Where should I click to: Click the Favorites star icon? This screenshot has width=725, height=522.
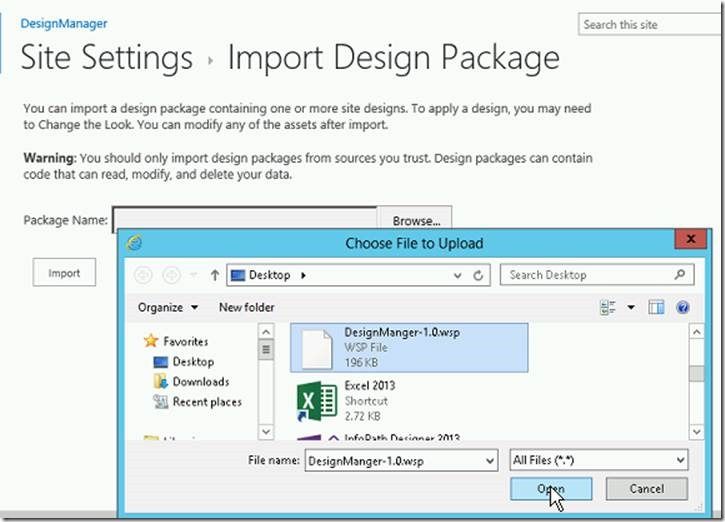pyautogui.click(x=151, y=341)
